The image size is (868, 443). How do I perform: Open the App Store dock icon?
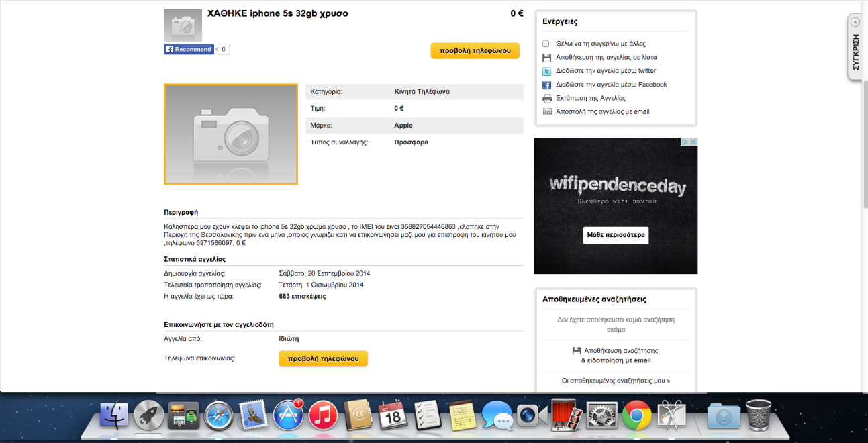[289, 415]
